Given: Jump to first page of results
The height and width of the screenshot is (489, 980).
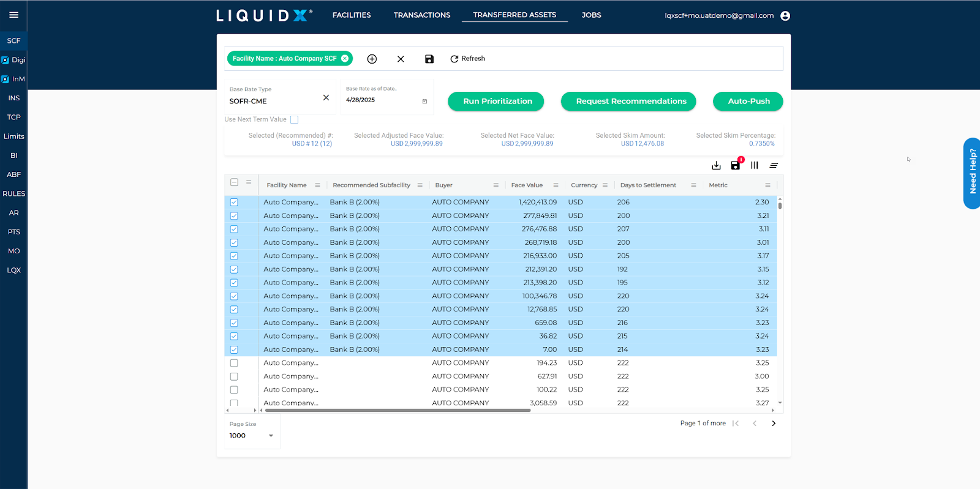Looking at the screenshot, I should click(736, 424).
